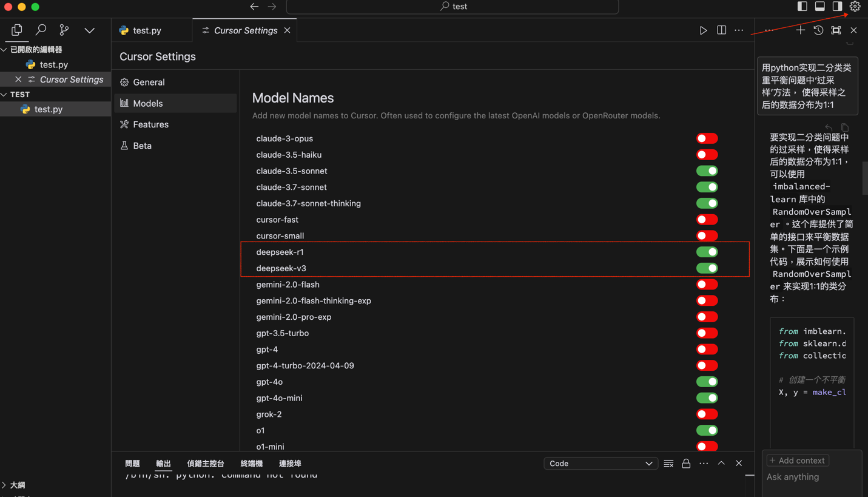Expand the 大綱 outline section
The width and height of the screenshot is (868, 497).
click(55, 485)
